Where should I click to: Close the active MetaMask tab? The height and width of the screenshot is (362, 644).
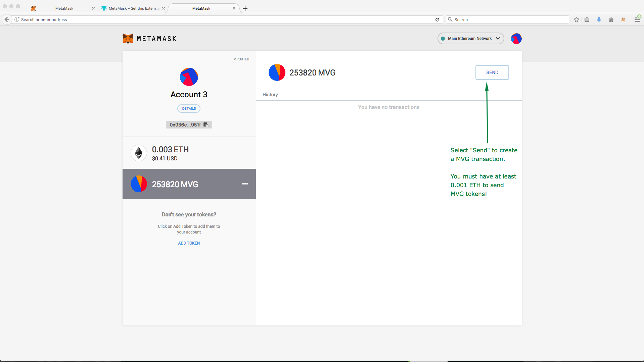(234, 8)
